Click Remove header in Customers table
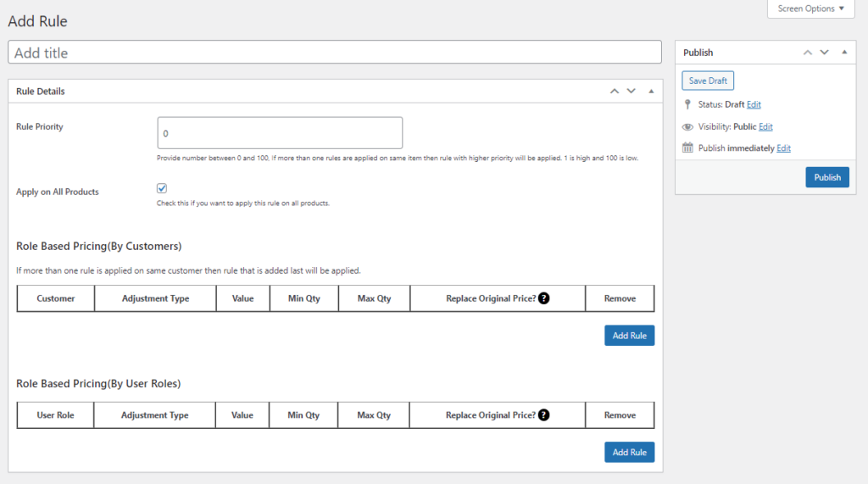Screen dimensions: 868x484 620,298
